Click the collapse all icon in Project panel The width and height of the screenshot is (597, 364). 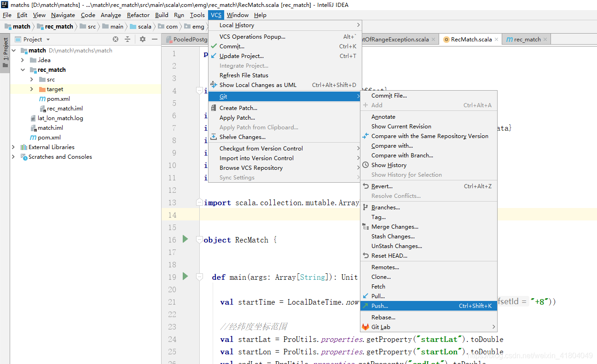[128, 40]
